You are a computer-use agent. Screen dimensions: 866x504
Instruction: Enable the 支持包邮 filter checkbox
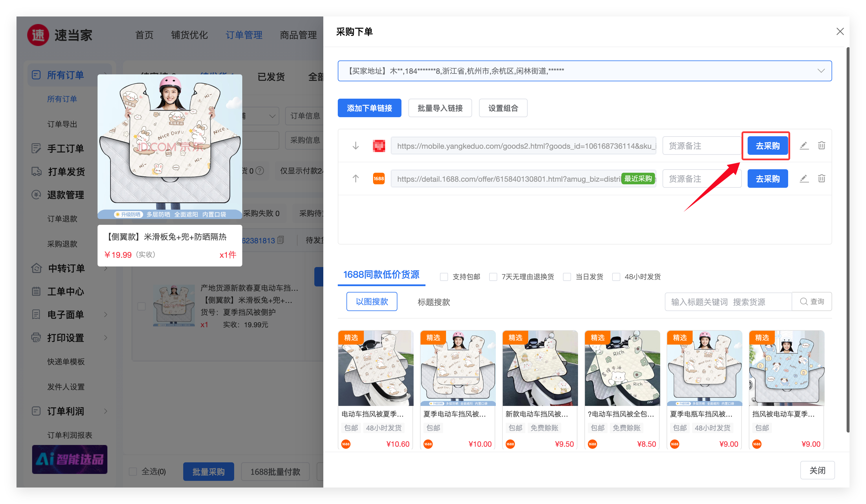pyautogui.click(x=444, y=277)
